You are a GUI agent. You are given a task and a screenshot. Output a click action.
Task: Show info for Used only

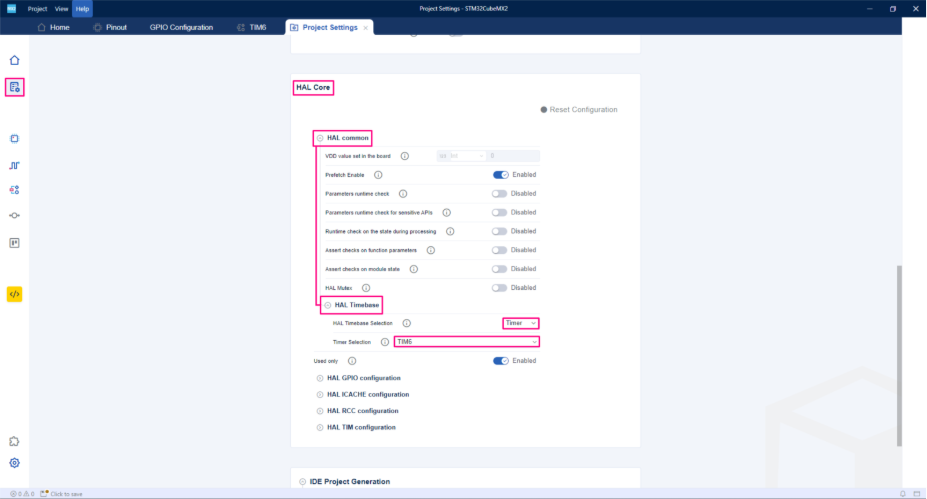(x=352, y=361)
